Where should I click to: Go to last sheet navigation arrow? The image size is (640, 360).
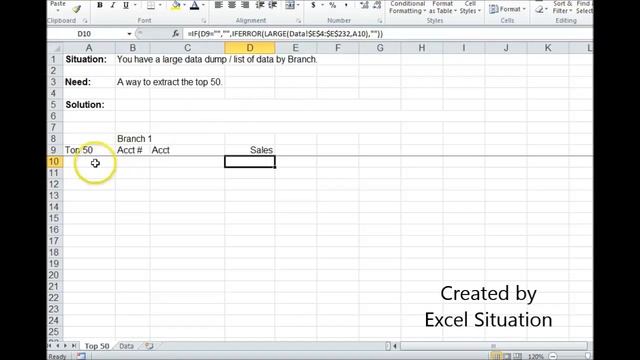(x=74, y=346)
